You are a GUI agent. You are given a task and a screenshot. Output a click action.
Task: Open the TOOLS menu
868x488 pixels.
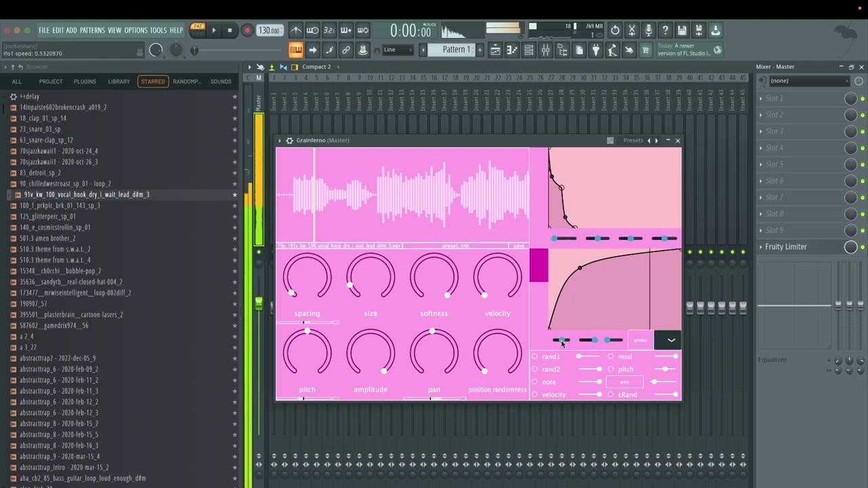(158, 30)
